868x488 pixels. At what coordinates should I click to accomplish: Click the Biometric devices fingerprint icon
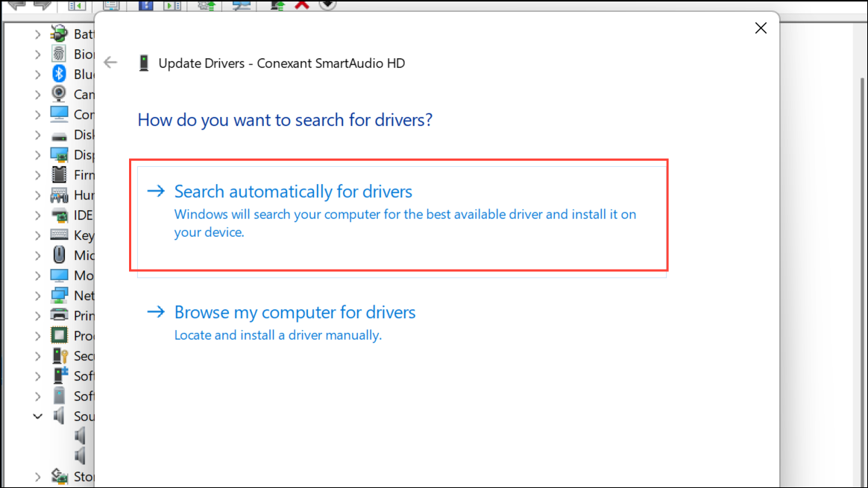tap(59, 54)
